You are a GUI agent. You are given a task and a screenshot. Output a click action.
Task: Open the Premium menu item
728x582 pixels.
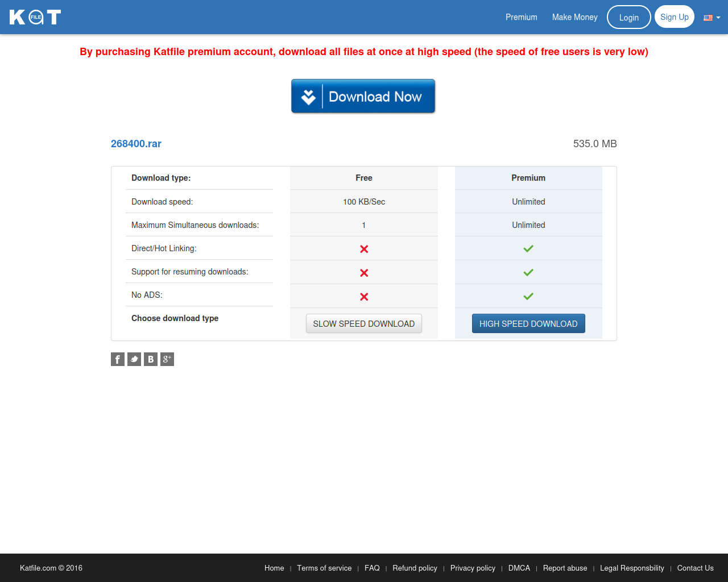[x=522, y=17]
